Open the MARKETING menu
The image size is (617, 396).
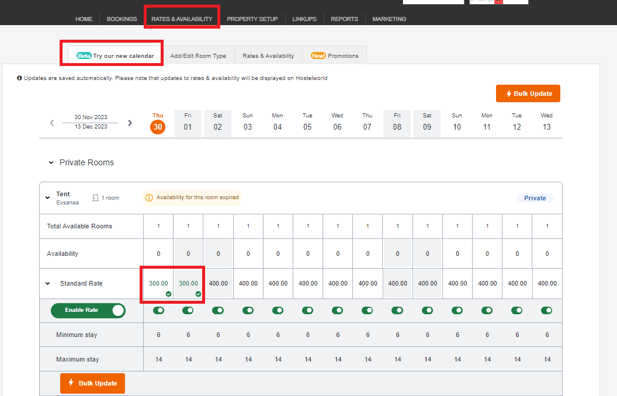pyautogui.click(x=389, y=19)
